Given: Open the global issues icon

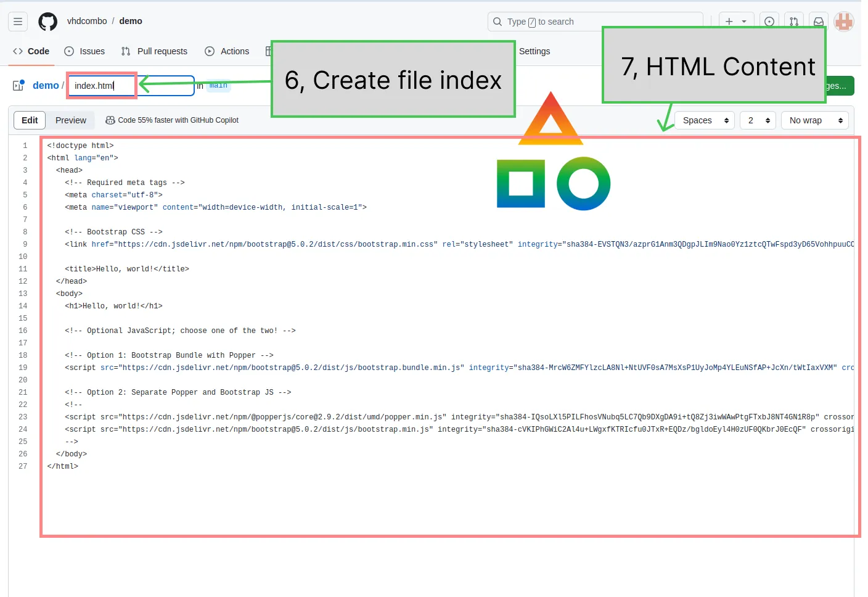Looking at the screenshot, I should 769,22.
